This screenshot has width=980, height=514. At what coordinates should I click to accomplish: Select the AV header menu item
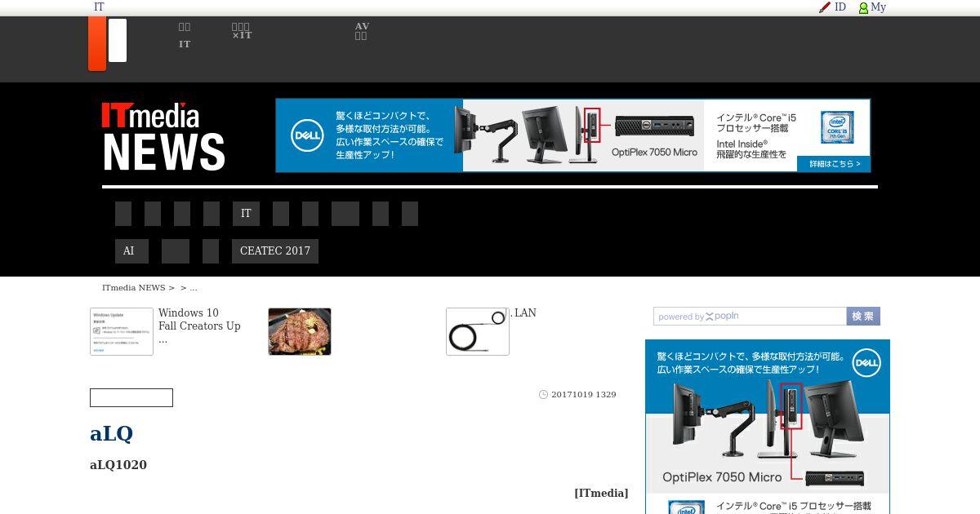[x=362, y=26]
